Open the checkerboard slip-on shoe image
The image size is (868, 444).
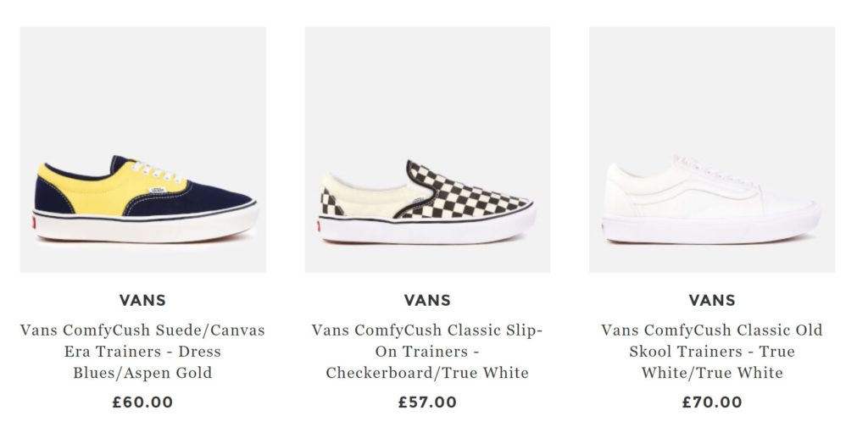click(427, 149)
